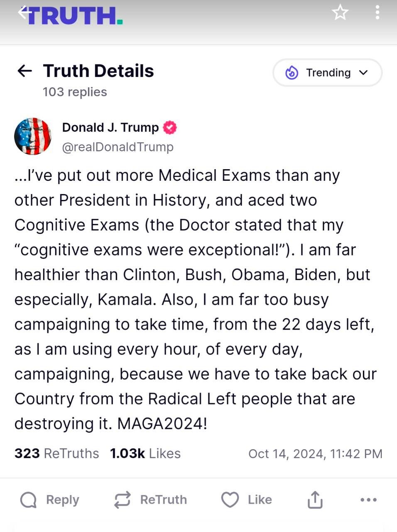397x532 pixels.
Task: Tap the heart Like icon
Action: (230, 500)
